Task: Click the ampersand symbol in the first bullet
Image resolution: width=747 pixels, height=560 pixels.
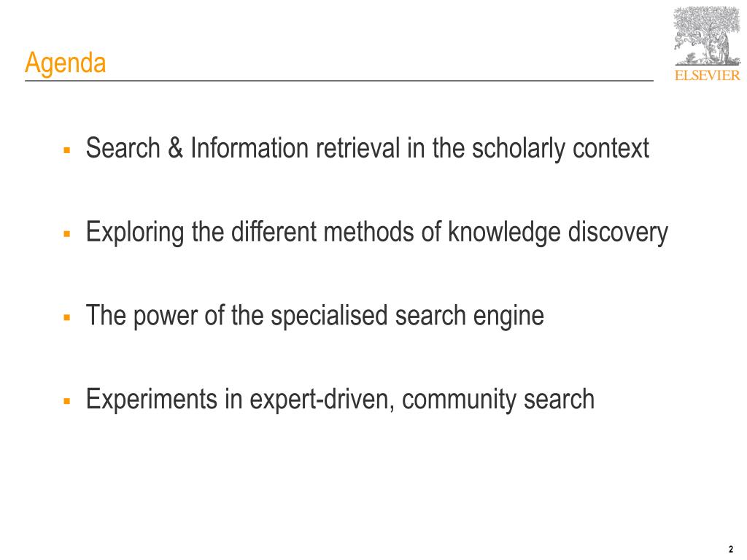Action: (x=175, y=148)
